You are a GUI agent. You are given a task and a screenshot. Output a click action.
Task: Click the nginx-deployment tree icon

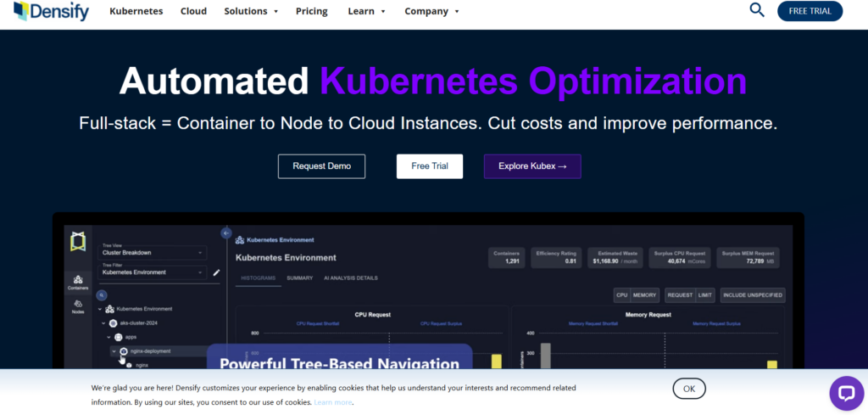pyautogui.click(x=124, y=351)
